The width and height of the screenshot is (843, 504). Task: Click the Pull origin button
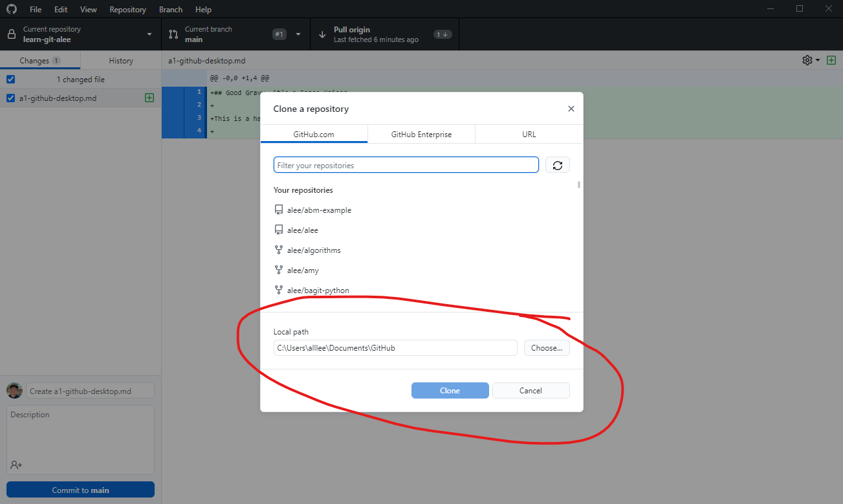pyautogui.click(x=385, y=34)
